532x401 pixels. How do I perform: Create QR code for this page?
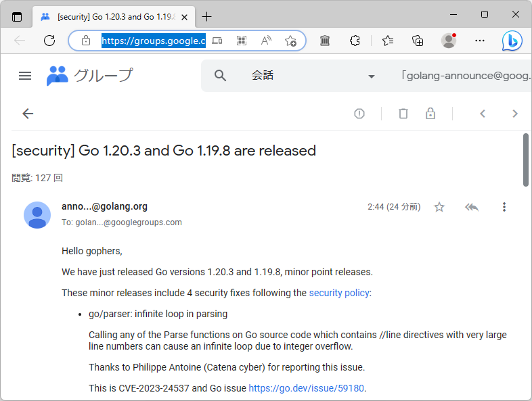click(x=242, y=41)
